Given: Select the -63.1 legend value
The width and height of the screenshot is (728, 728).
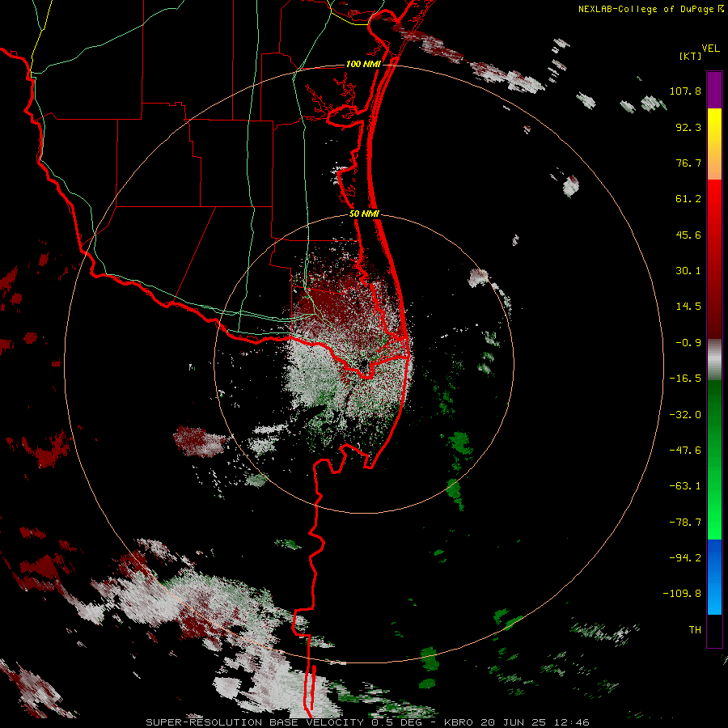Looking at the screenshot, I should click(x=685, y=486).
